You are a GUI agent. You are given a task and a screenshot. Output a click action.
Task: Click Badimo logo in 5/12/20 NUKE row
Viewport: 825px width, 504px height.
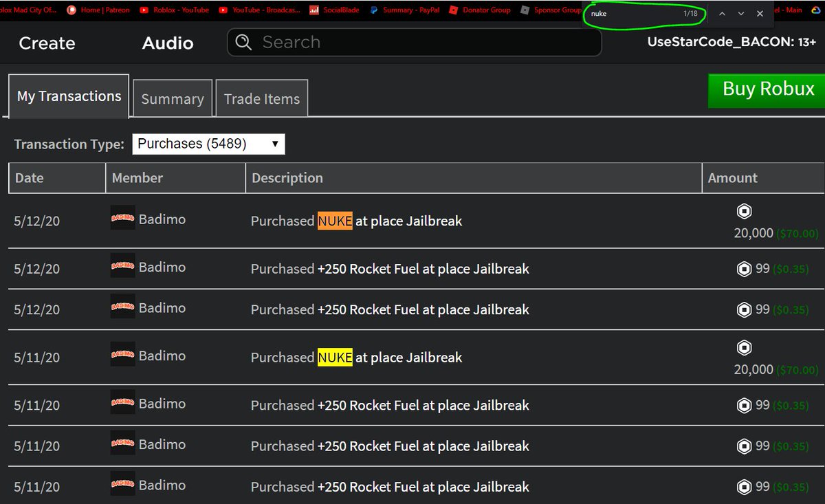[x=123, y=218]
